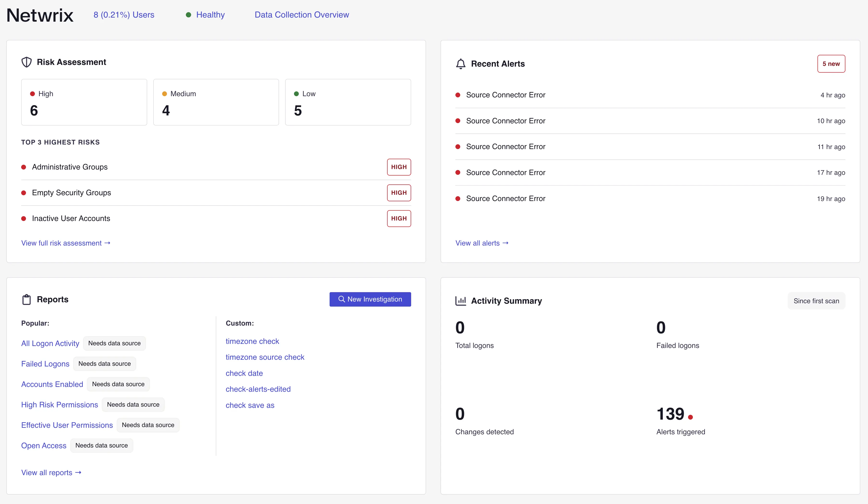Image resolution: width=868 pixels, height=504 pixels.
Task: Open Source Connector Error from 4 hr ago
Action: pos(650,95)
